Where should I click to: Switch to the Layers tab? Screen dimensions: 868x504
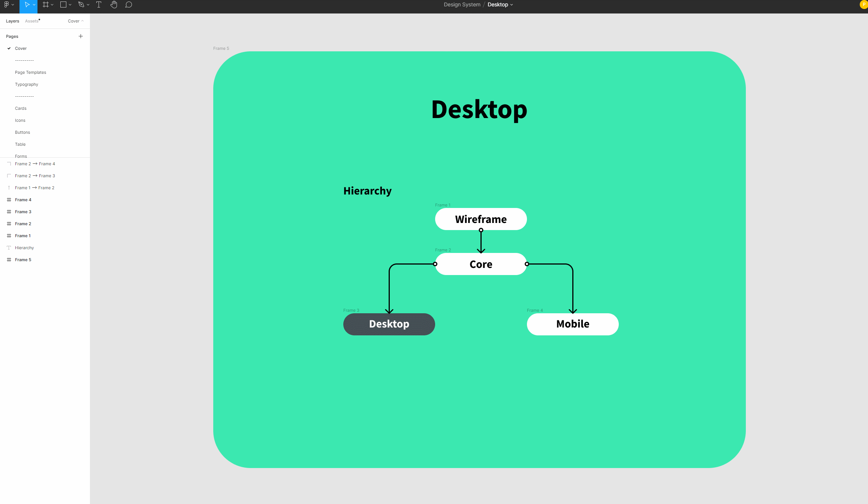[12, 21]
